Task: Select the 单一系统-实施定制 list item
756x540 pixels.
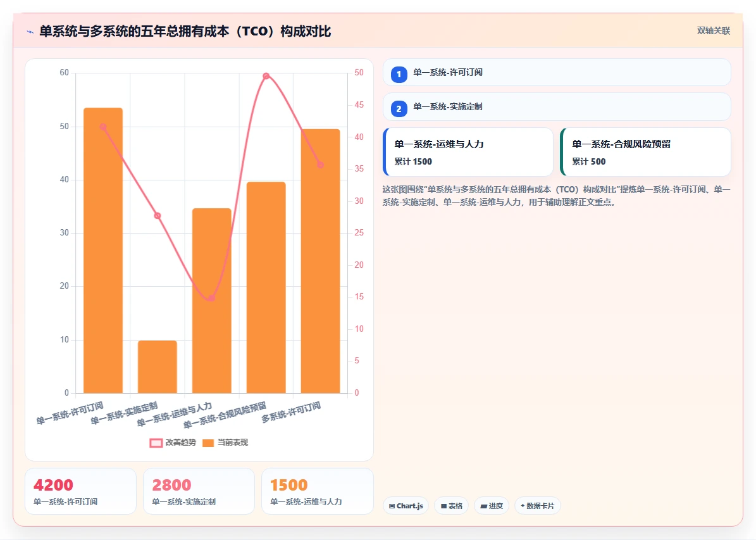Action: pyautogui.click(x=557, y=106)
